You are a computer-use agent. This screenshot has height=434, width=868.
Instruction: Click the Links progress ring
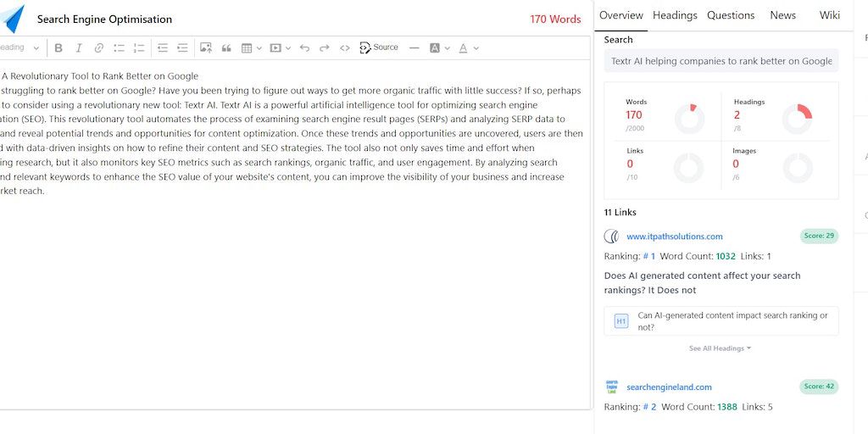tap(689, 168)
